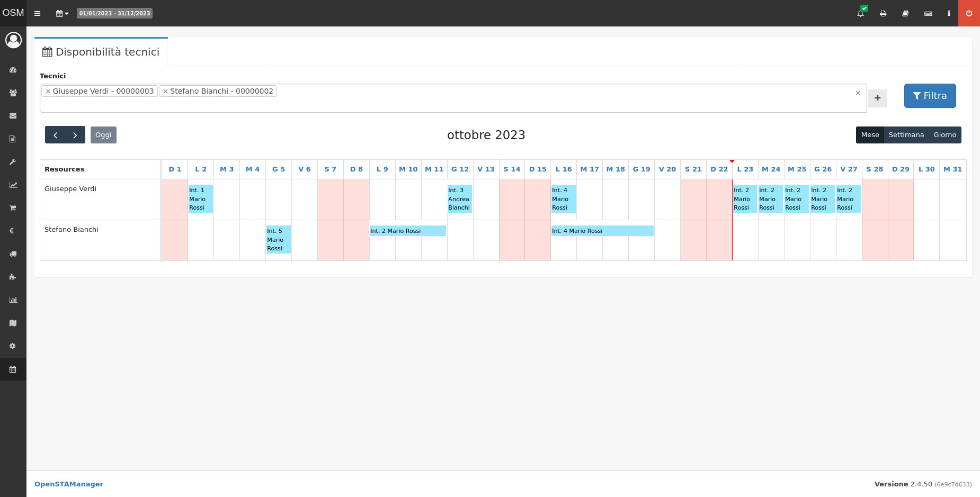Click the Oggi button
The width and height of the screenshot is (980, 497).
pyautogui.click(x=103, y=135)
